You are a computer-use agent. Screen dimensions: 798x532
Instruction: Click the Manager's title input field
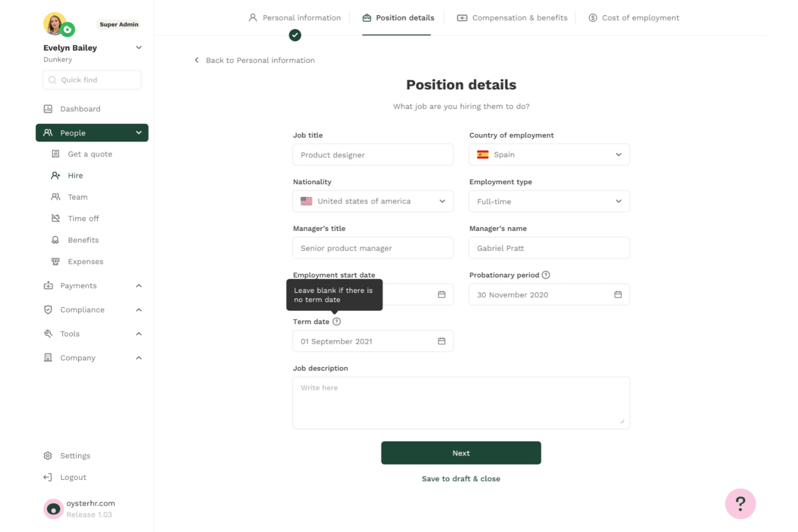coord(373,248)
